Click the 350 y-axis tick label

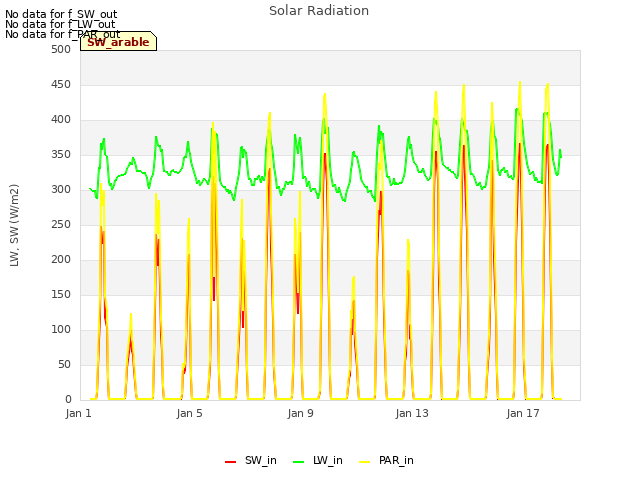coord(61,155)
